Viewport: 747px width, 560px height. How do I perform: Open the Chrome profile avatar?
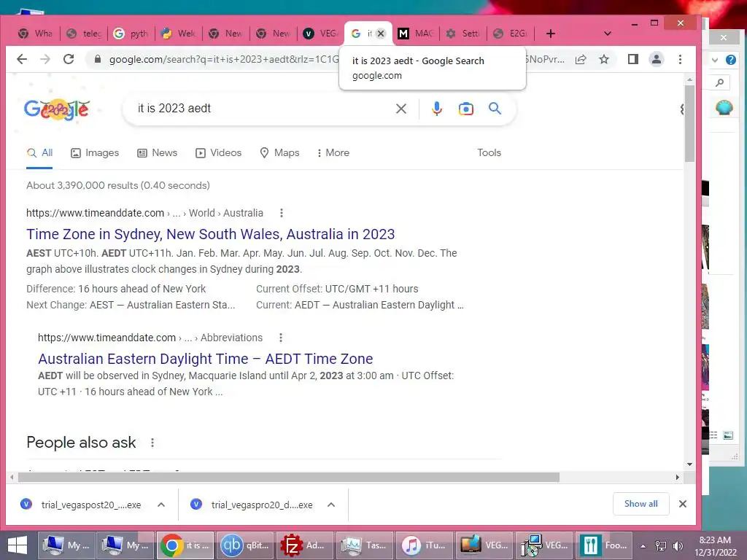[657, 59]
